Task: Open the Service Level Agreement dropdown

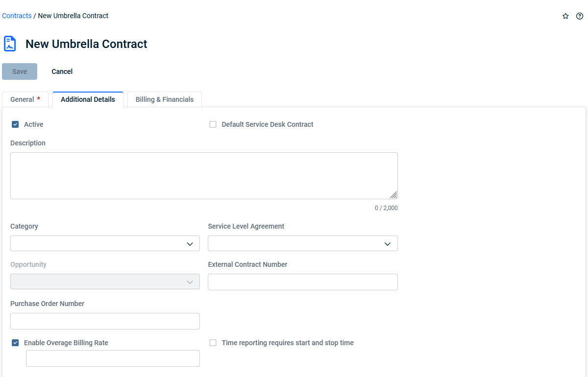Action: point(387,244)
